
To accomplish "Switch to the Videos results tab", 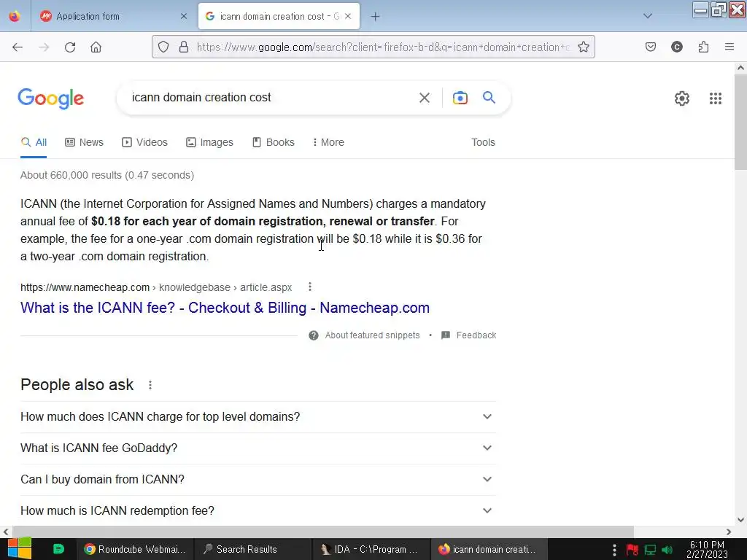I will pyautogui.click(x=145, y=142).
